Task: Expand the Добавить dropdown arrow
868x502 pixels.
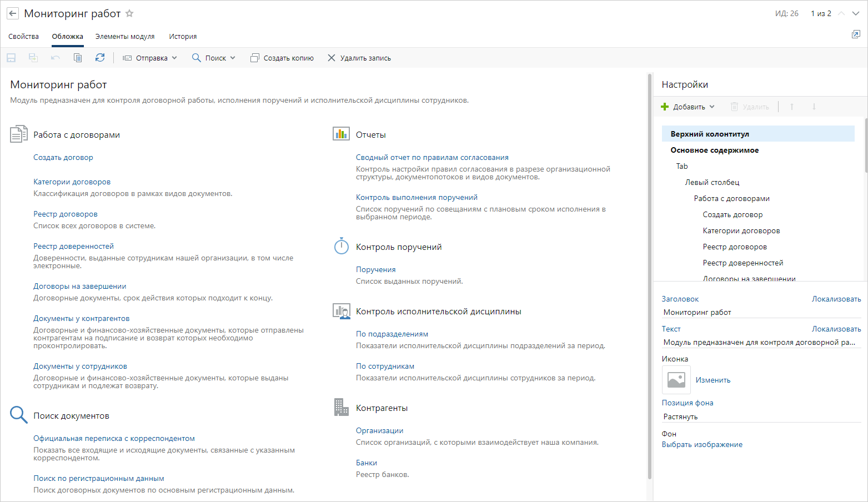Action: [x=712, y=107]
